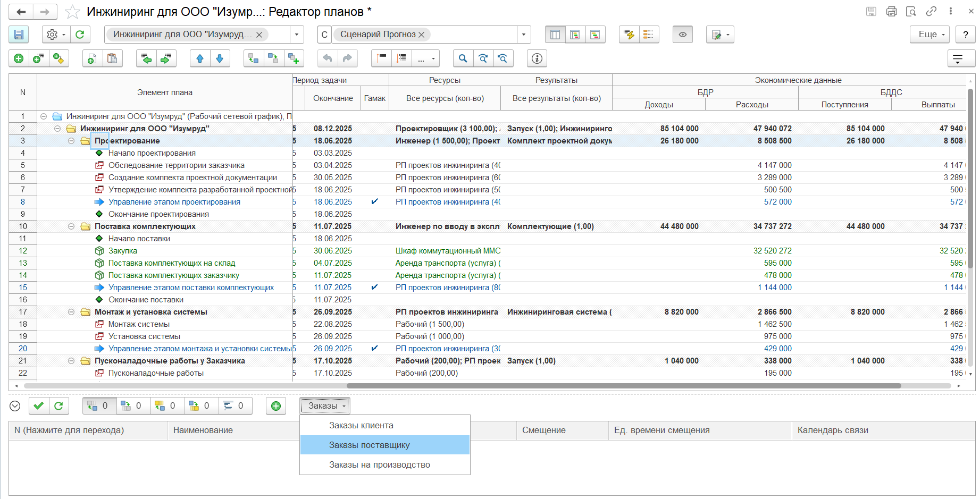Refresh the plan editor with the green arrow
Viewport: 980px width, 499px height.
pos(80,35)
